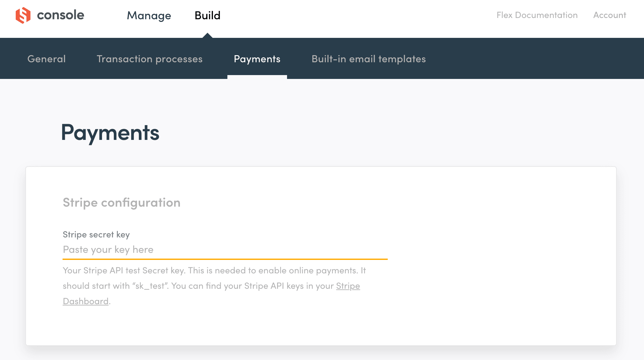Image resolution: width=644 pixels, height=360 pixels.
Task: Open the Manage section
Action: click(x=149, y=15)
